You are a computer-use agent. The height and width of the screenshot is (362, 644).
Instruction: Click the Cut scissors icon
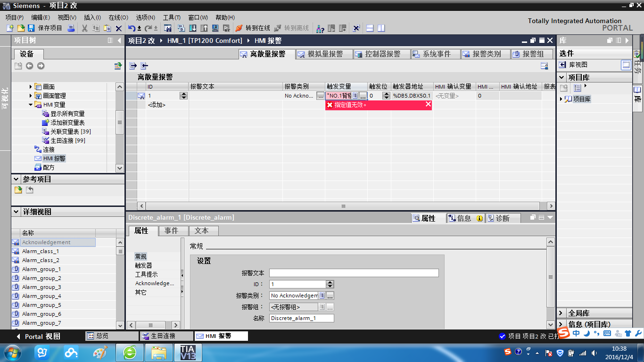tap(85, 28)
